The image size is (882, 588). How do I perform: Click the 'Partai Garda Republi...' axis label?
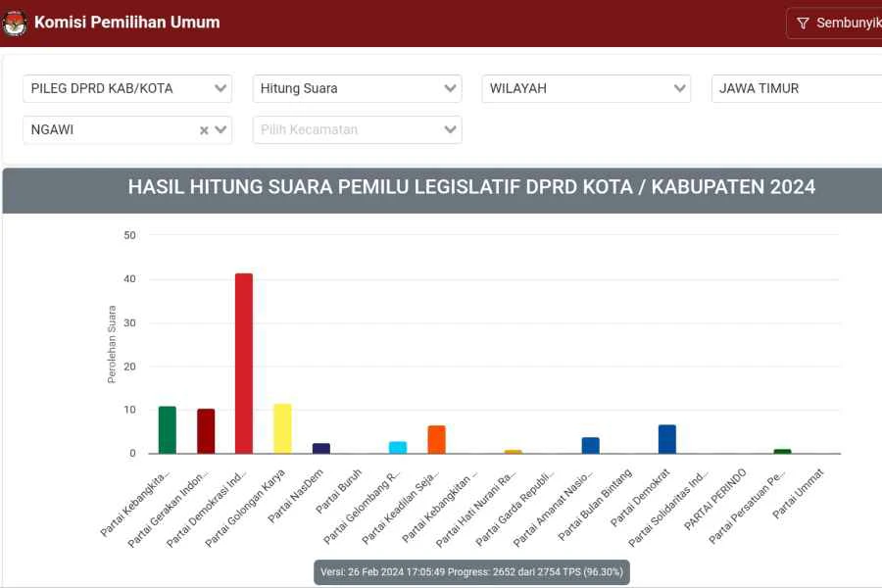pyautogui.click(x=515, y=508)
